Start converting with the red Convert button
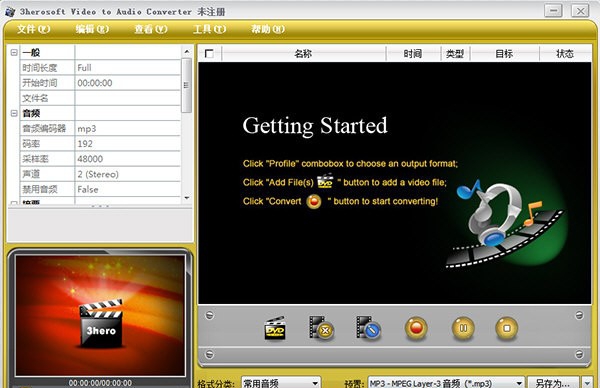600x388 pixels. click(416, 328)
